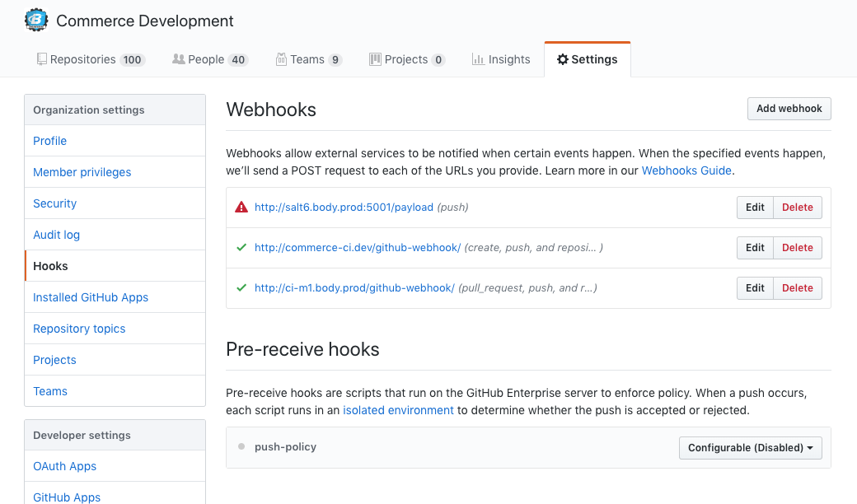This screenshot has width=857, height=504.
Task: Click green checkmark for ci-m1.body.prod webhook
Action: coord(241,287)
